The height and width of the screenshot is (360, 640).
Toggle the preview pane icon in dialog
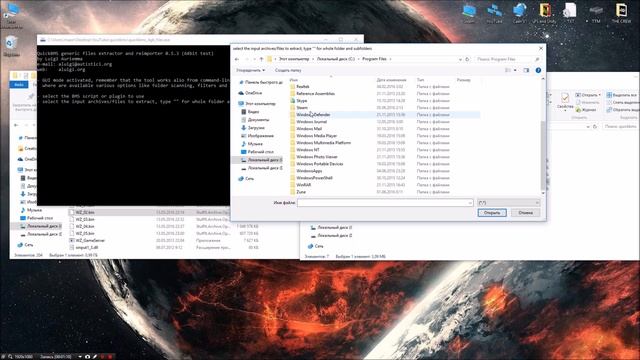coord(526,70)
